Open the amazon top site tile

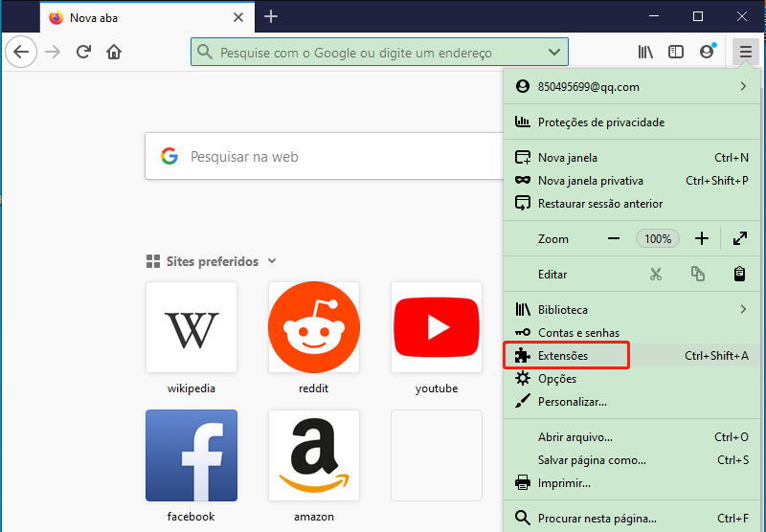(x=314, y=455)
